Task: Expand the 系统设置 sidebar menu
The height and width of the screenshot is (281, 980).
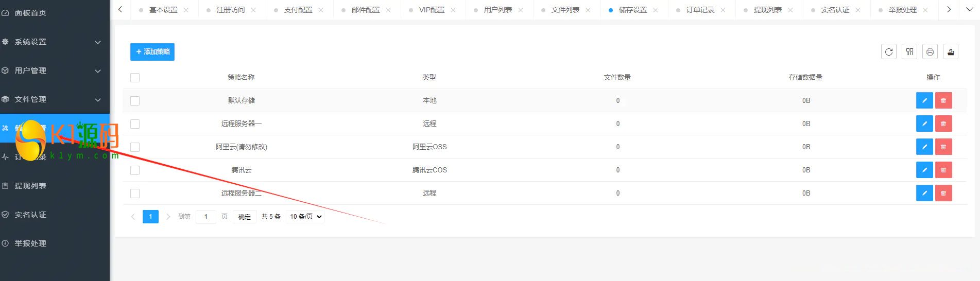Action: point(55,42)
